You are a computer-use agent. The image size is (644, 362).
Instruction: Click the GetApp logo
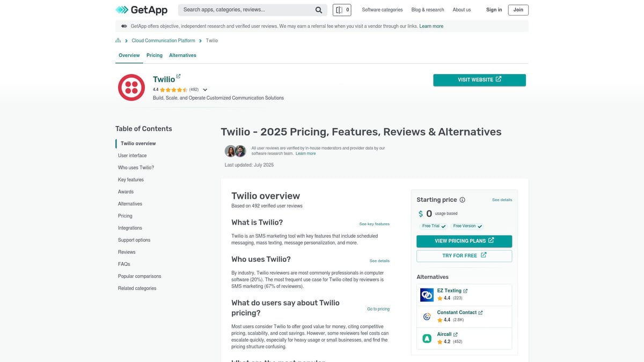tap(141, 10)
